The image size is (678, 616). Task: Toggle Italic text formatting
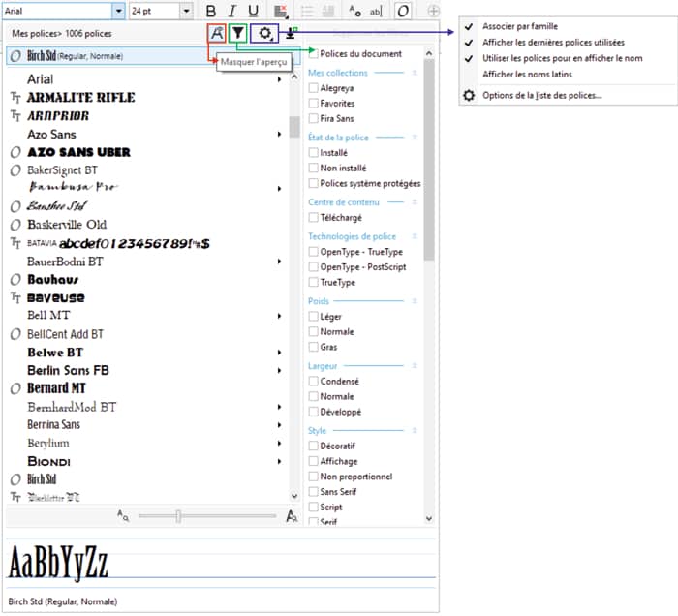pos(231,11)
